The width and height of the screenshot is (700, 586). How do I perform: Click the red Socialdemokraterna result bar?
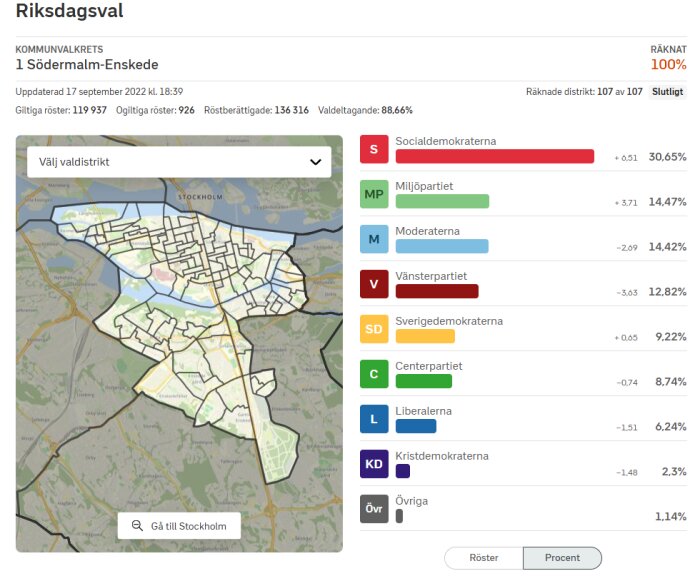(x=495, y=156)
